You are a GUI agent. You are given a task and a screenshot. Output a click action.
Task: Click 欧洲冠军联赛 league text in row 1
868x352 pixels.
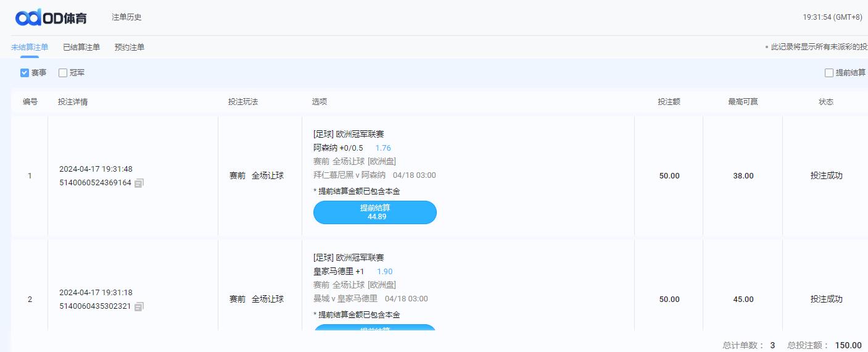[x=360, y=134]
